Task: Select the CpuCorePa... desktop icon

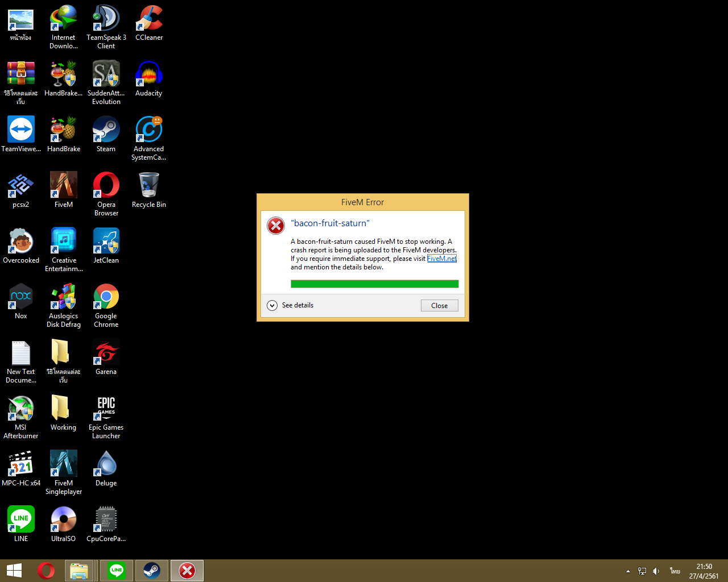Action: [106, 524]
